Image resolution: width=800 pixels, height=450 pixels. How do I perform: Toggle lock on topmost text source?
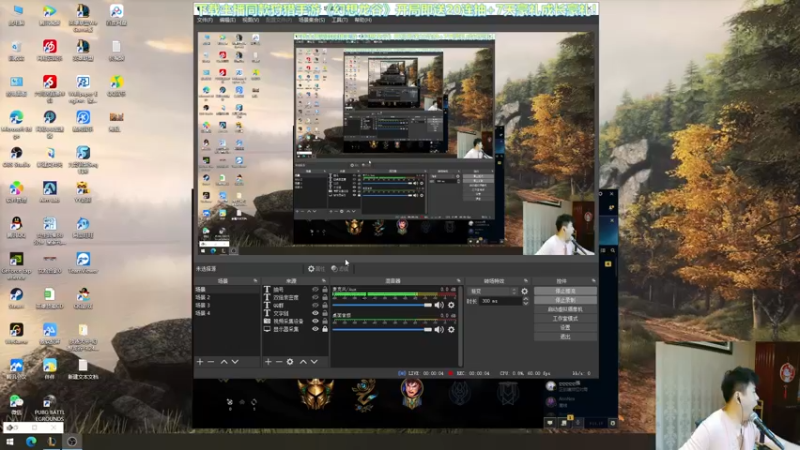[x=325, y=289]
